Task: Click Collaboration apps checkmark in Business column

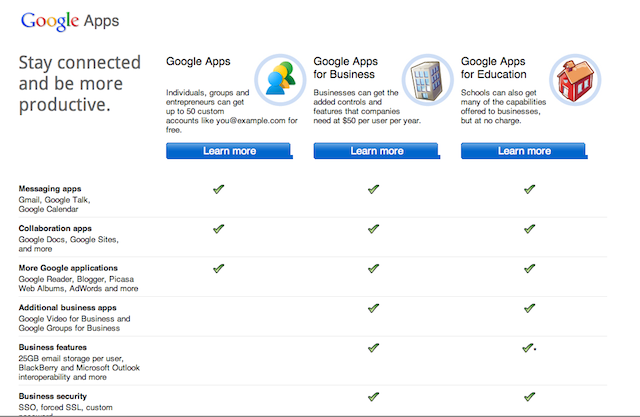Action: (x=373, y=229)
